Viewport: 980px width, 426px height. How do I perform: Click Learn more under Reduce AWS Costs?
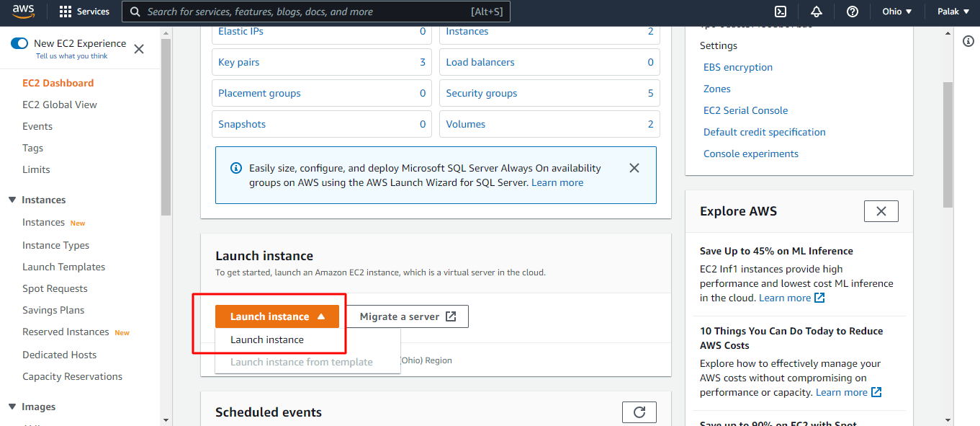(x=842, y=392)
